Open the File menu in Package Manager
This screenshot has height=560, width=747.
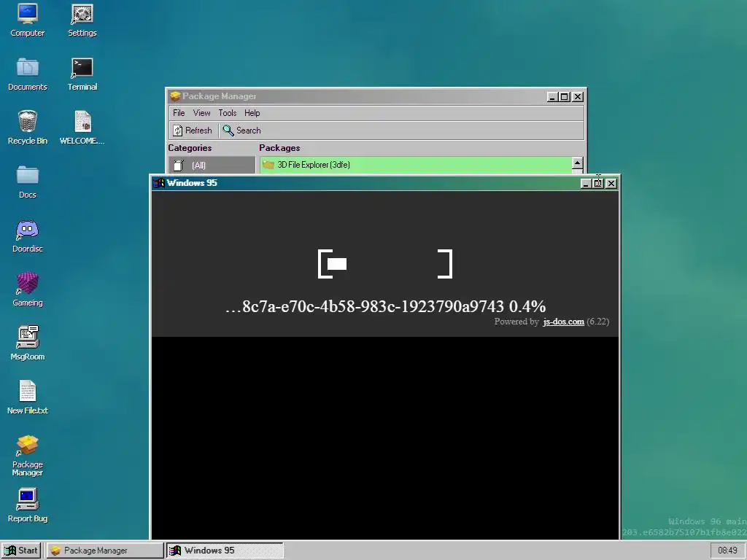179,113
